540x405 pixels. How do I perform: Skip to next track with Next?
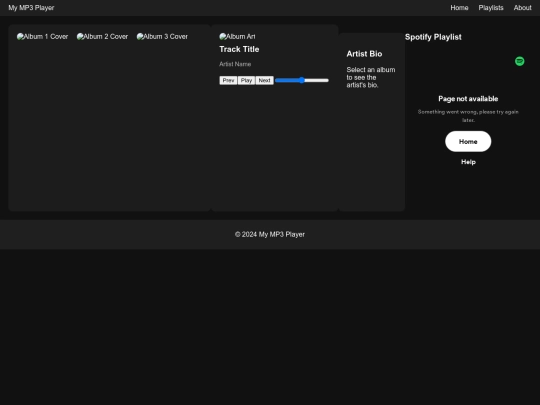pos(264,80)
